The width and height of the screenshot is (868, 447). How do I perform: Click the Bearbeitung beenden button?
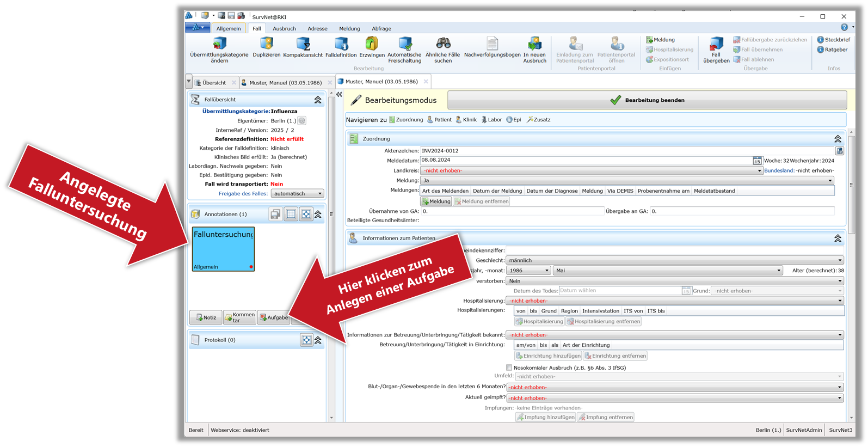pyautogui.click(x=647, y=100)
